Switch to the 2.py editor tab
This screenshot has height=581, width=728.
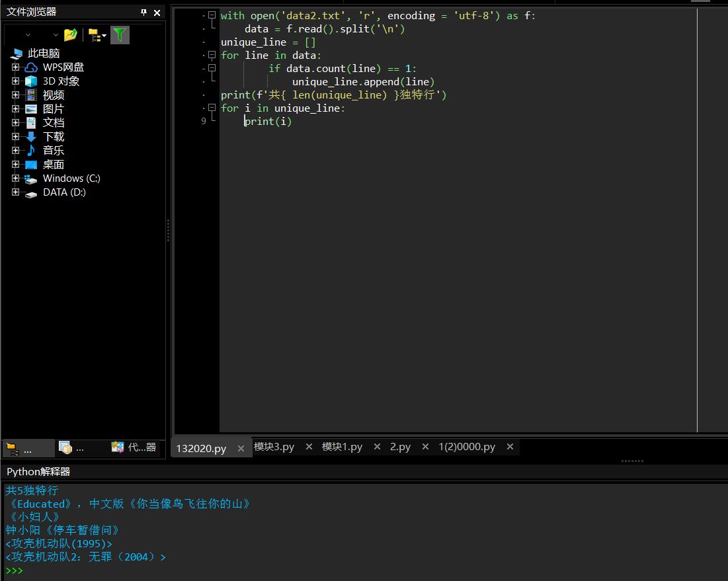click(x=400, y=446)
